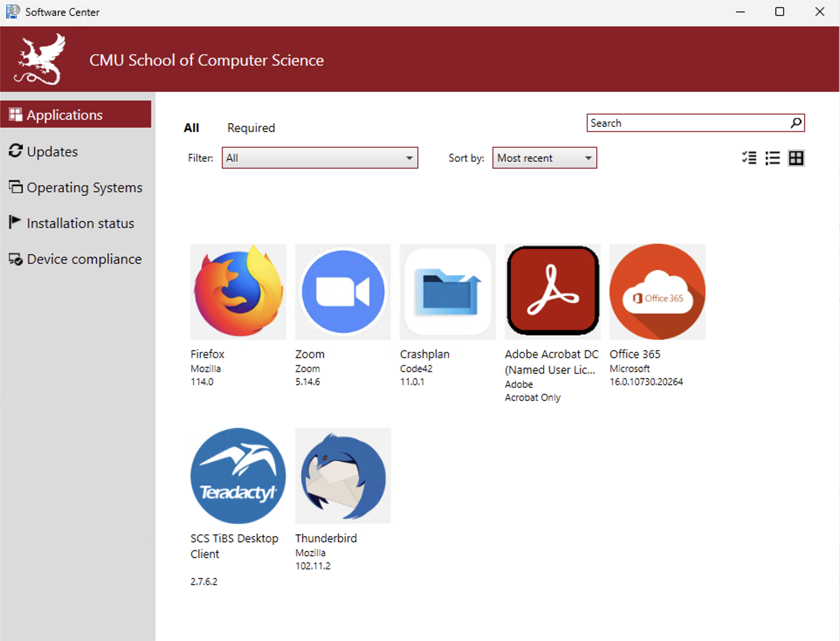Click Microsoft publisher text

coord(630,369)
